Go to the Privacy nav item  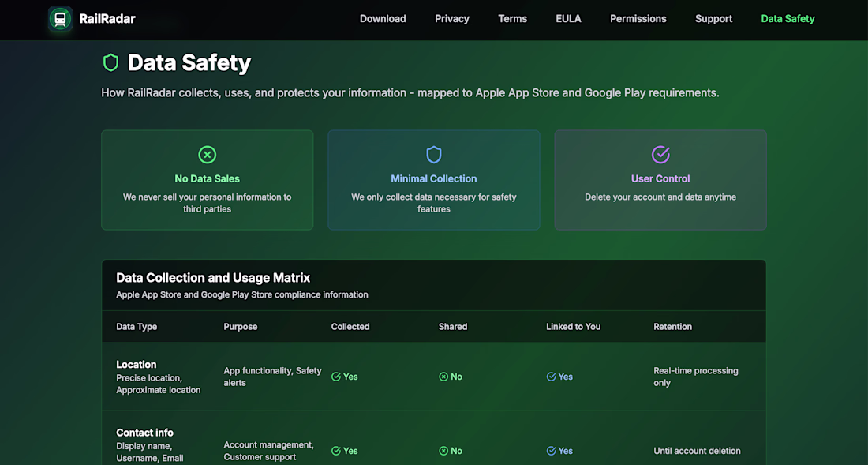[x=452, y=19]
